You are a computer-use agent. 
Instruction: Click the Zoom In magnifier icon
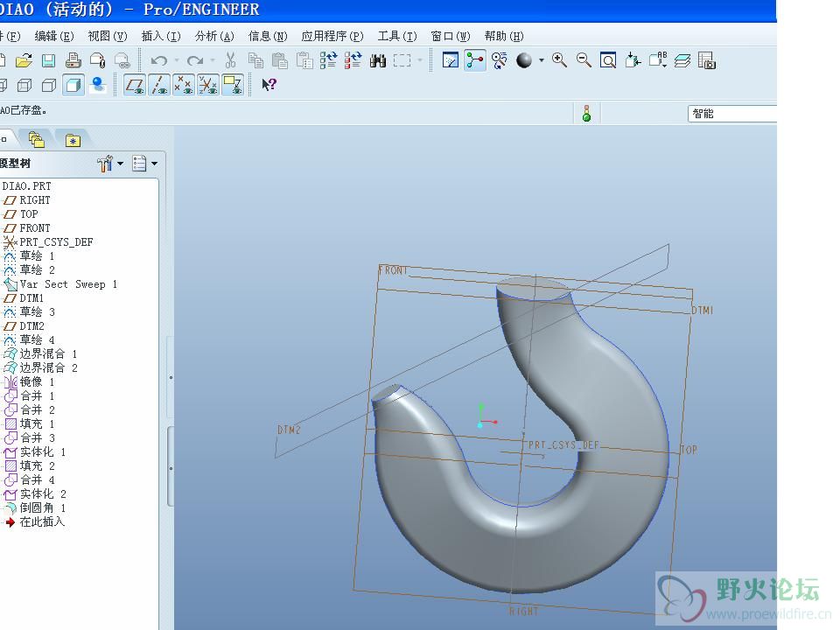(x=559, y=60)
